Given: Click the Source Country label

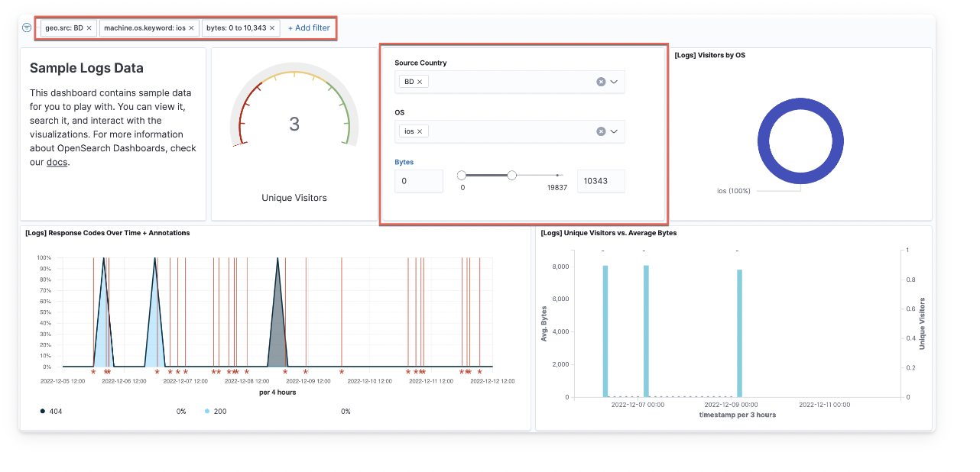Looking at the screenshot, I should click(420, 63).
